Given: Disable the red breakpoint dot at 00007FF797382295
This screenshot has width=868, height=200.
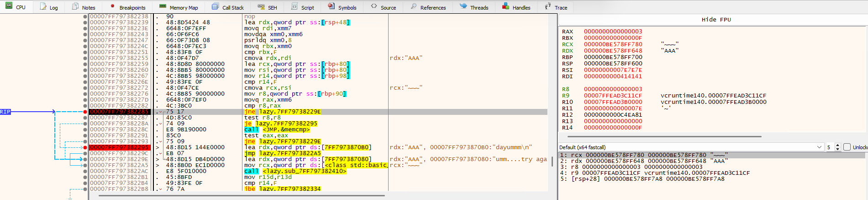Looking at the screenshot, I should tap(85, 147).
